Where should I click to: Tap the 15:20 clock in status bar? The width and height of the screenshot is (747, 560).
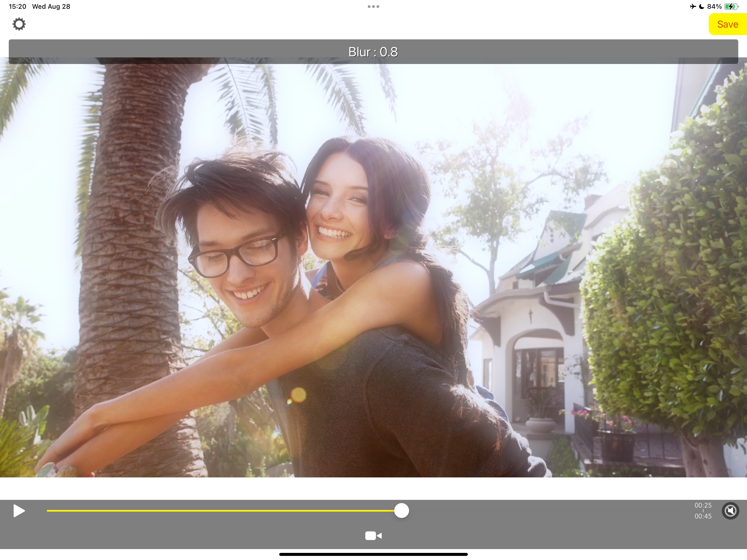[17, 6]
